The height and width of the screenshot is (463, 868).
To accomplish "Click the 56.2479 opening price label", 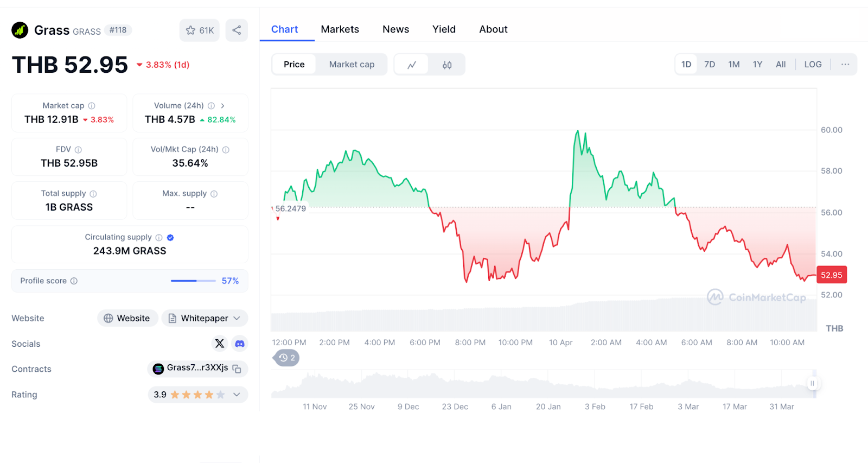I will pos(290,208).
